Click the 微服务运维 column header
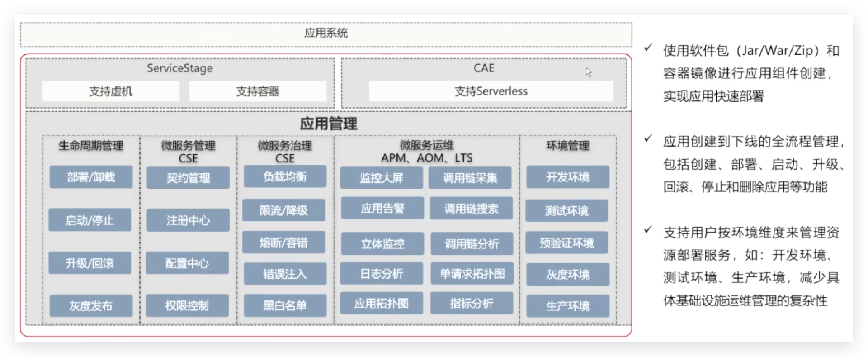 pos(427,145)
